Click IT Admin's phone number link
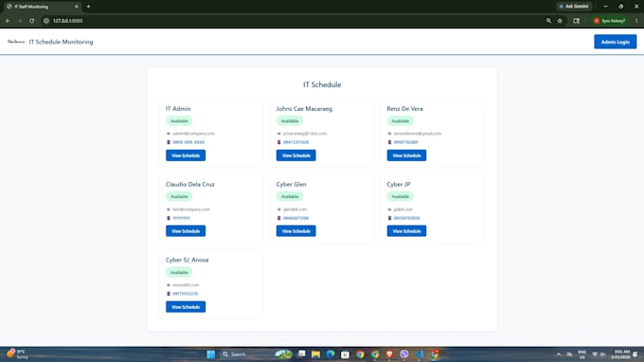 [188, 142]
